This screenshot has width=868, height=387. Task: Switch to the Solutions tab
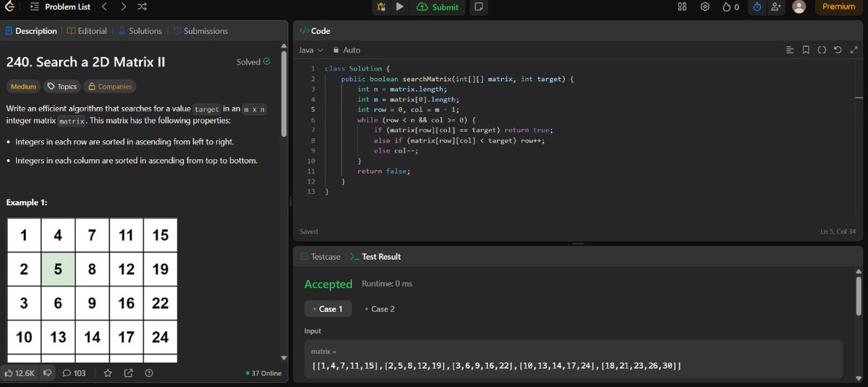click(140, 31)
